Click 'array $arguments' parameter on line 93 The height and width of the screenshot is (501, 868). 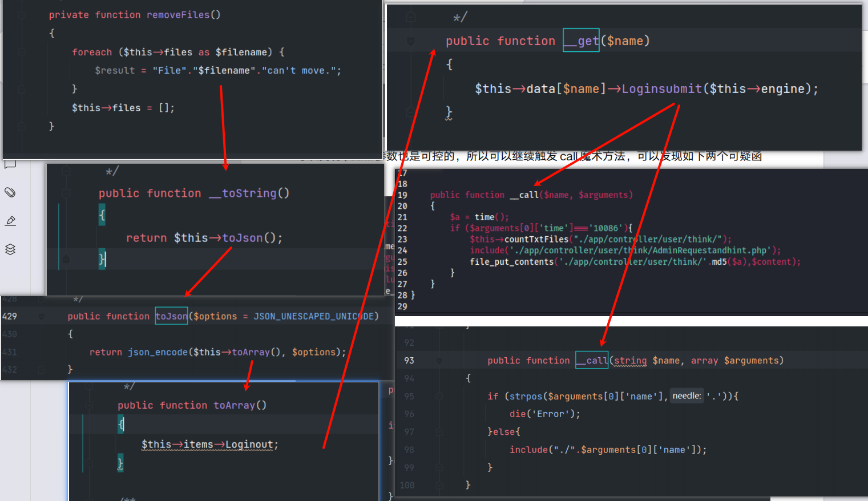tap(734, 361)
